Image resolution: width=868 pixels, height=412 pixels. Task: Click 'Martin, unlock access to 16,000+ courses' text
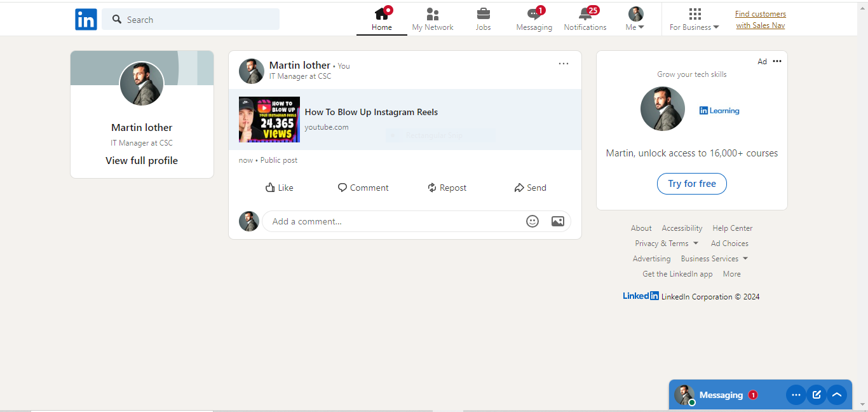(x=692, y=153)
